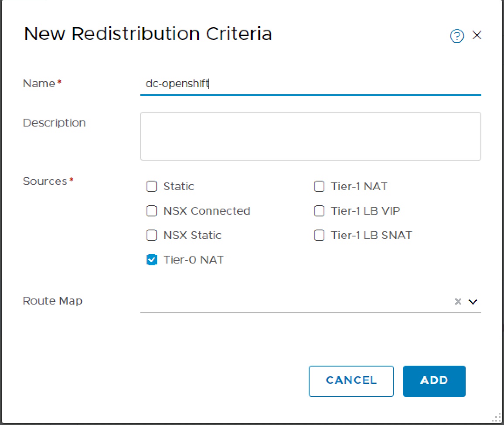Click inside the Description text box
The height and width of the screenshot is (425, 504).
(x=310, y=136)
